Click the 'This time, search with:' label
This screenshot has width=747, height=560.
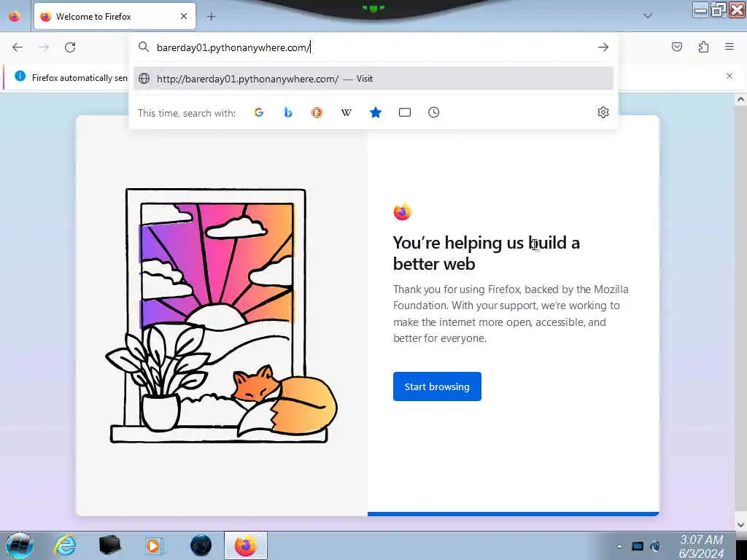(x=187, y=113)
